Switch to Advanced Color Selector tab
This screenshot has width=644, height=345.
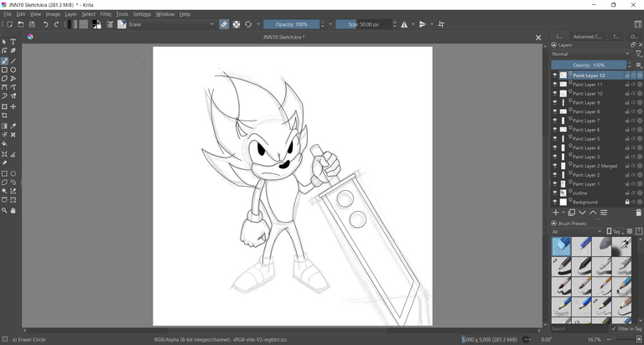[x=587, y=37]
